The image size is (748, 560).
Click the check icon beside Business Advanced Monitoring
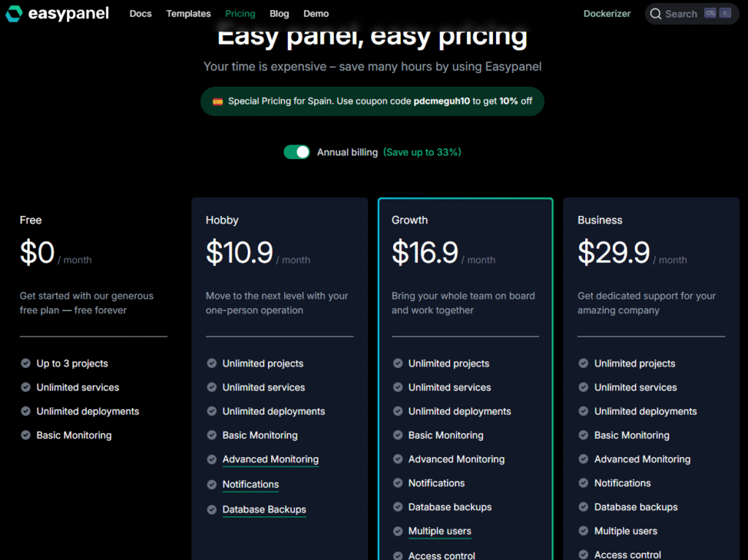tap(584, 459)
